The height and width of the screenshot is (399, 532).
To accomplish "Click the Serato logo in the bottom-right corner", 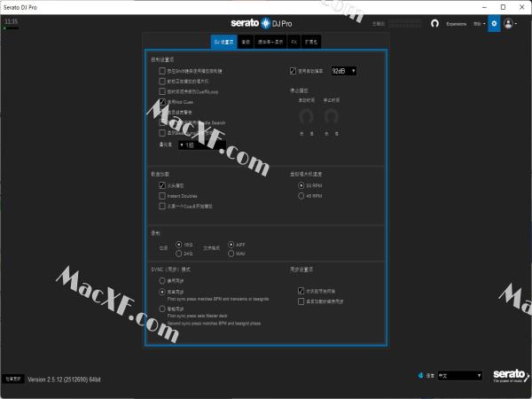I will pos(511,375).
